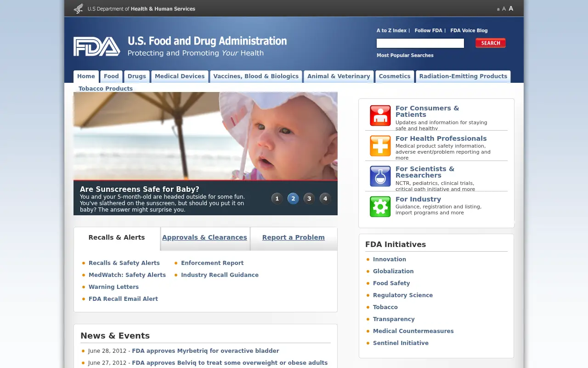Open Industry Recall Guidance link
Screen dimensions: 588x368
pyautogui.click(x=220, y=275)
